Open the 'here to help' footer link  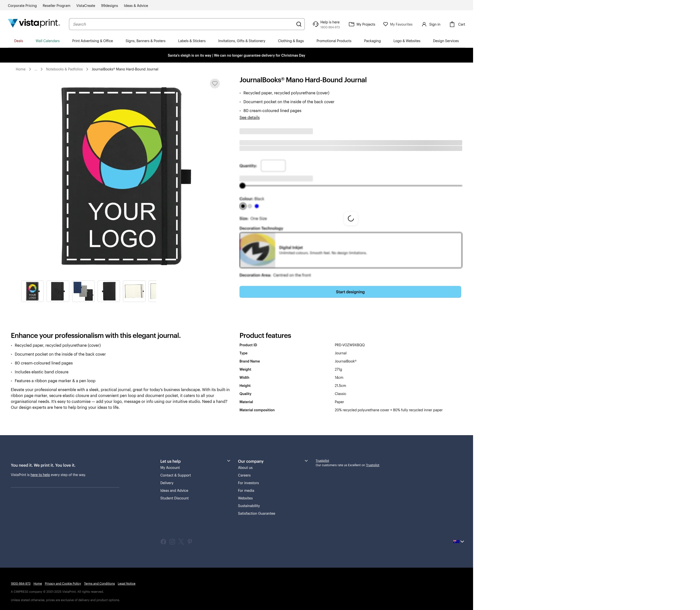(40, 475)
